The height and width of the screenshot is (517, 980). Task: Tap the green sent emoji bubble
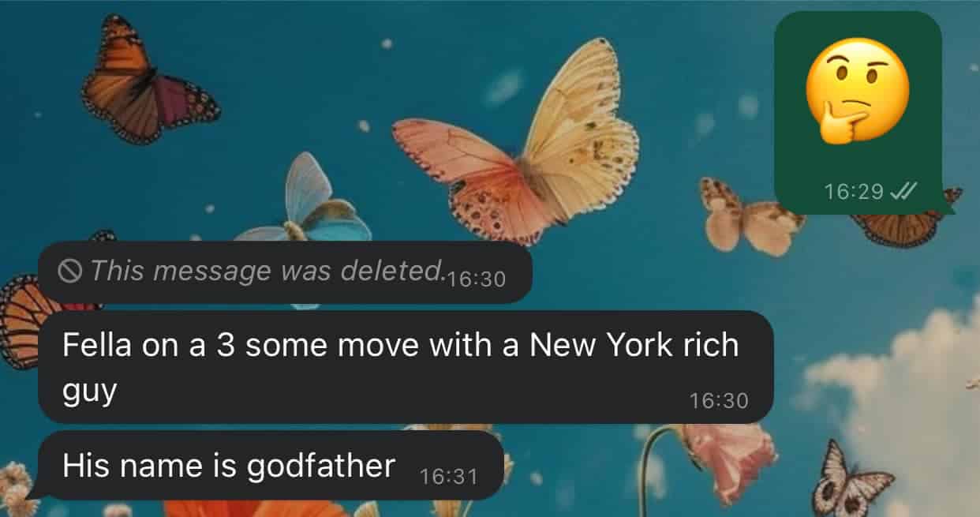coord(858,113)
